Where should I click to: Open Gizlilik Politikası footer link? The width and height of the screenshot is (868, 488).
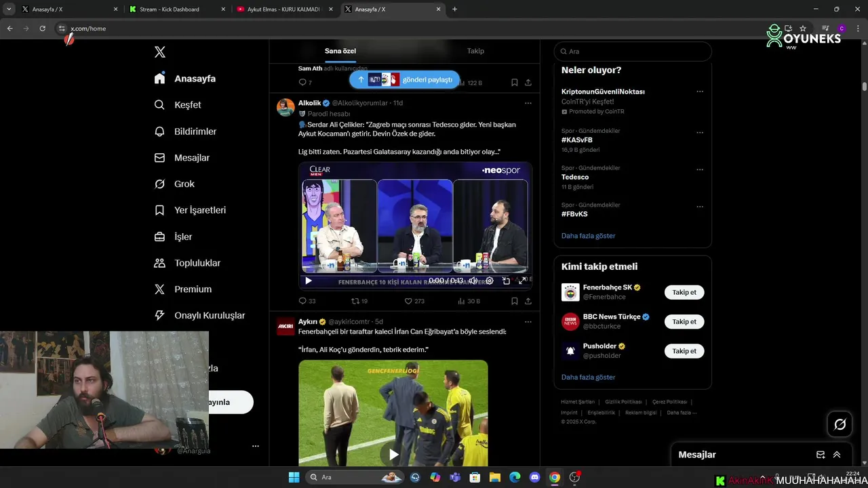[624, 402]
